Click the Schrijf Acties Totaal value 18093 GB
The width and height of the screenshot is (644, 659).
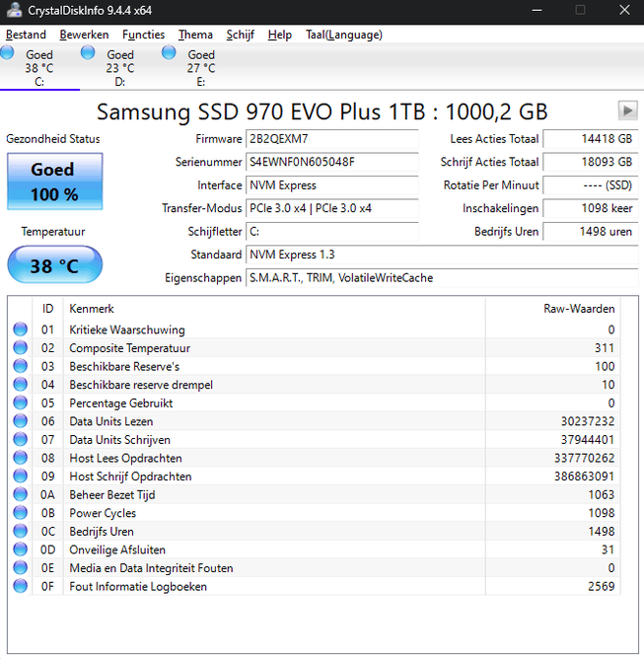[591, 162]
